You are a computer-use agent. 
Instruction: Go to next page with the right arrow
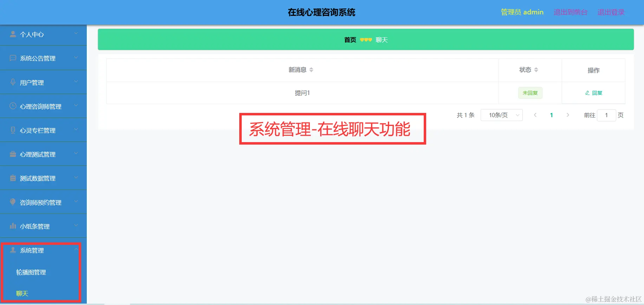tap(568, 115)
